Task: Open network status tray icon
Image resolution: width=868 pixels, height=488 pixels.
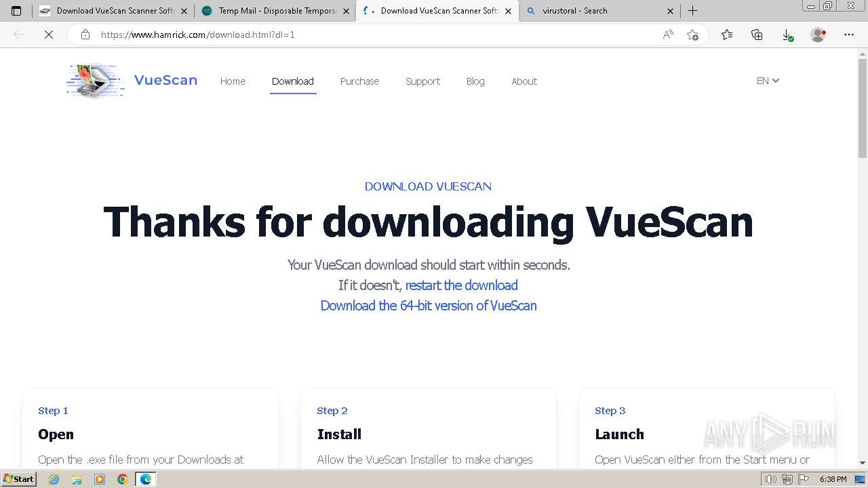Action: tap(787, 479)
